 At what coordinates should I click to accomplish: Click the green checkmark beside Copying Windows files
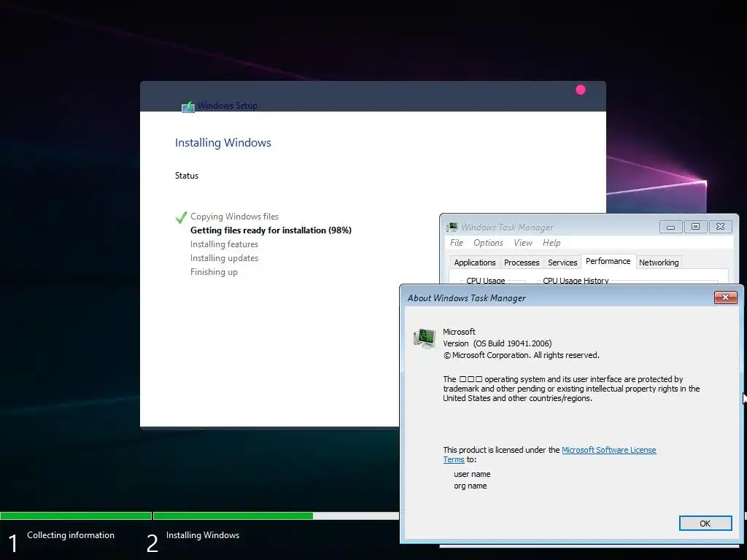(x=181, y=217)
